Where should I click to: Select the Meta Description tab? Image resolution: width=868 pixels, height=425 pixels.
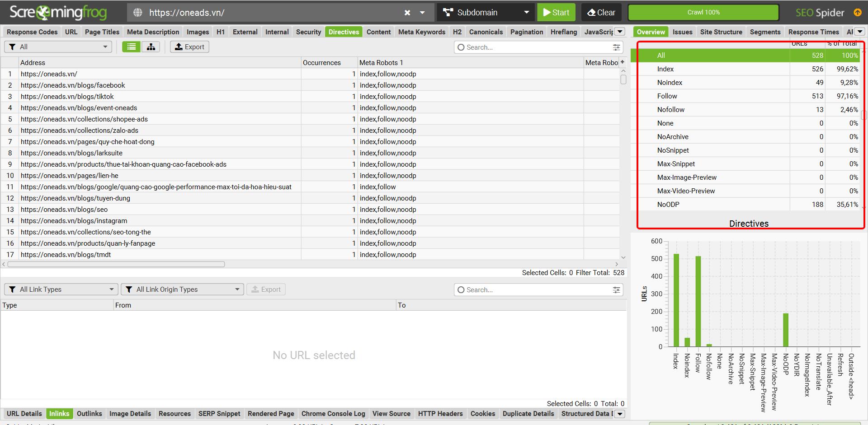point(153,32)
